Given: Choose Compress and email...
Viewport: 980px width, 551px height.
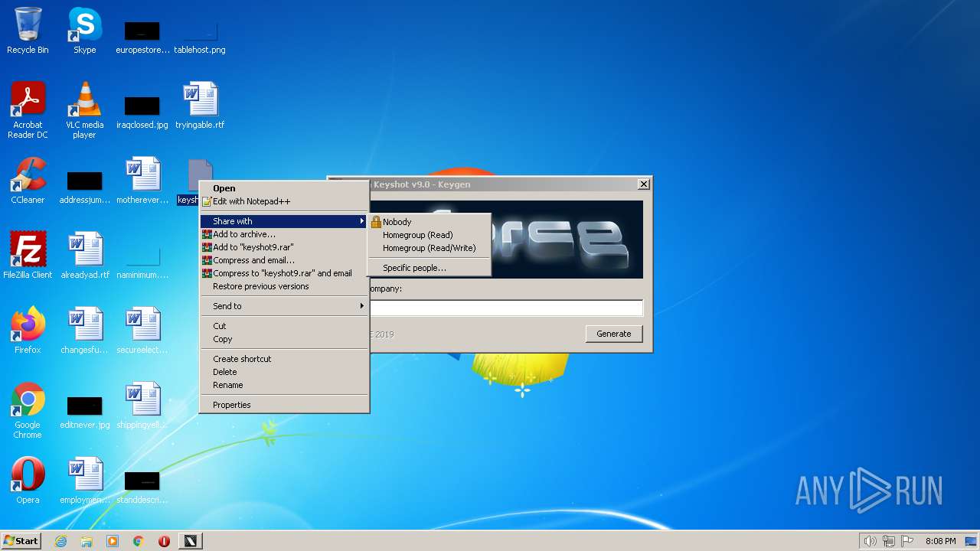Looking at the screenshot, I should (x=284, y=260).
